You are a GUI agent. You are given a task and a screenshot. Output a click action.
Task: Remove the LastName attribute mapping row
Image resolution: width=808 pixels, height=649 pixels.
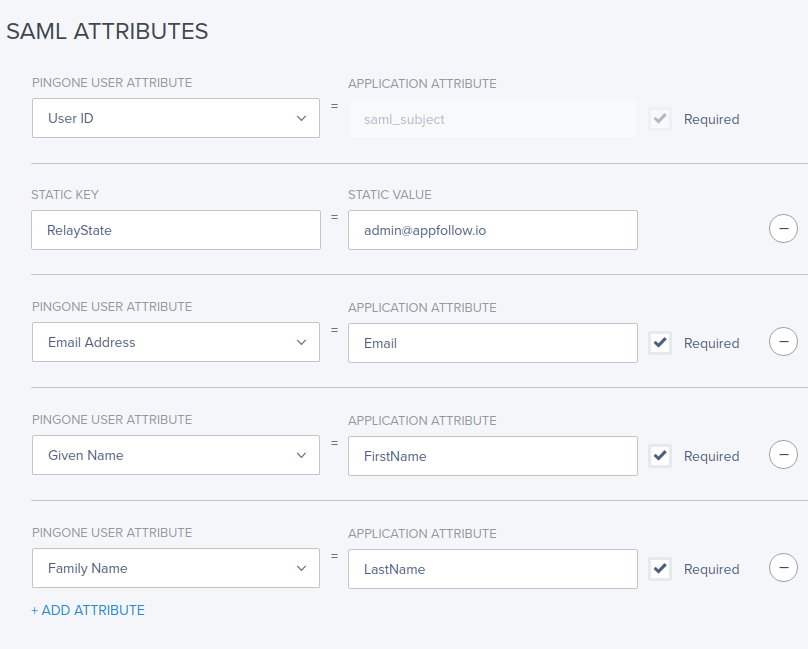tap(783, 567)
